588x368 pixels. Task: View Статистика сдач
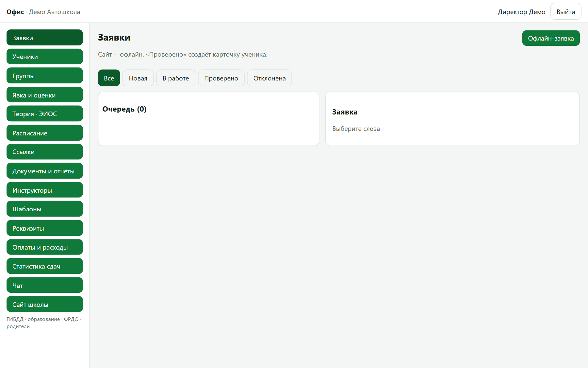(45, 266)
